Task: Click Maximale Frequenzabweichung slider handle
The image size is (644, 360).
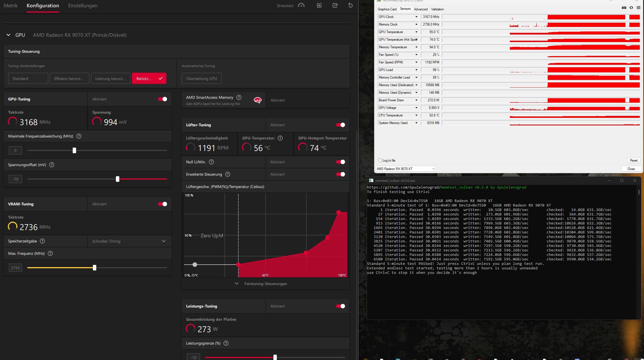Action: click(74, 150)
